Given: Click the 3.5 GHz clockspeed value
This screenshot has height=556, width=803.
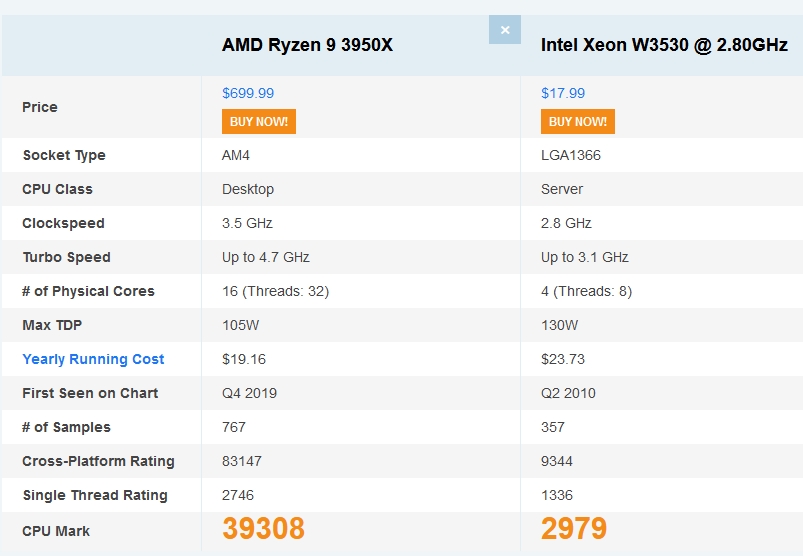Looking at the screenshot, I should [247, 223].
